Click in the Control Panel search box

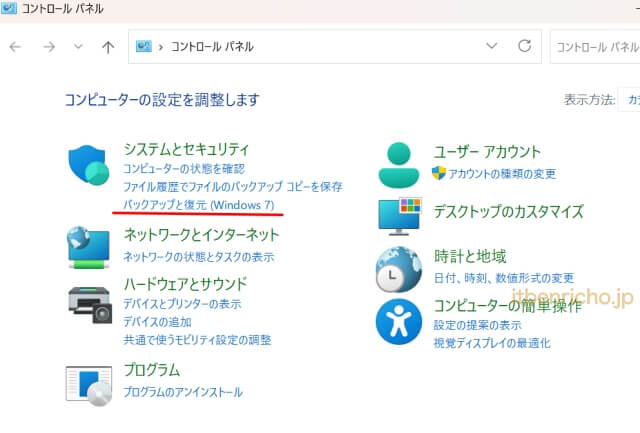point(595,47)
